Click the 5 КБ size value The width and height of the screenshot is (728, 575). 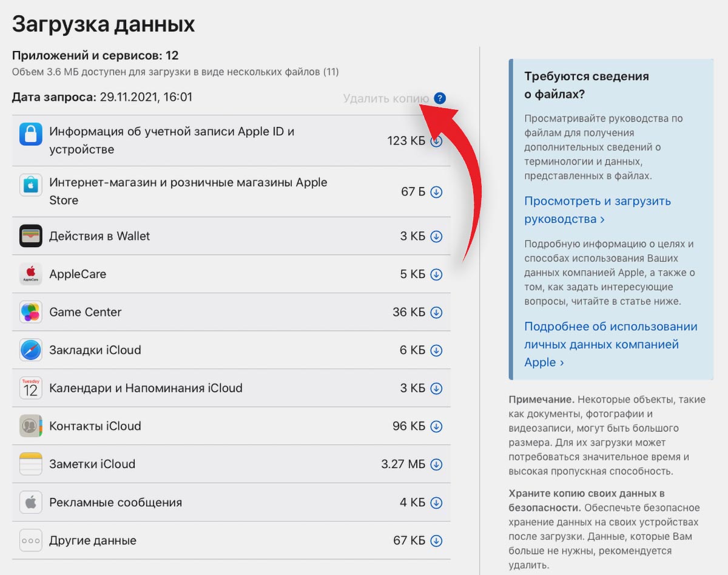(413, 274)
